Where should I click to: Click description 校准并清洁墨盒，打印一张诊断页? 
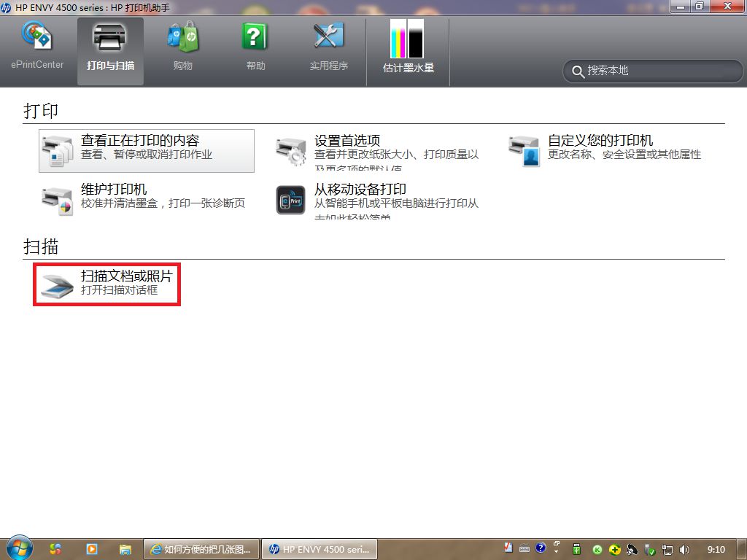[x=163, y=203]
